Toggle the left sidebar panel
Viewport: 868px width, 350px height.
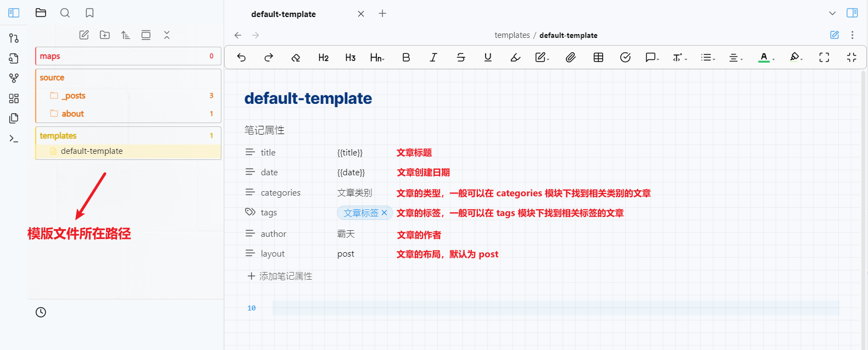(x=14, y=13)
